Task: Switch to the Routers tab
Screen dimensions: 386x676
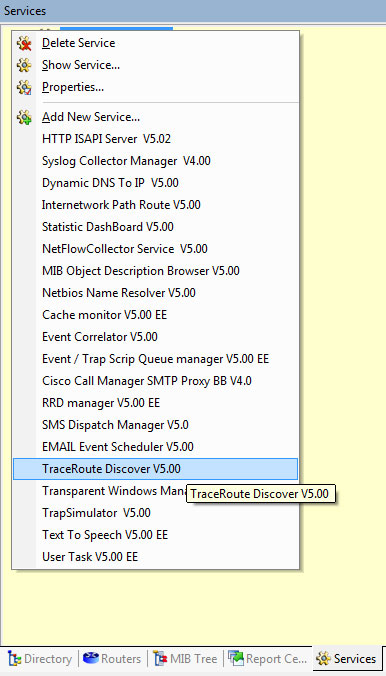Action: pyautogui.click(x=112, y=659)
